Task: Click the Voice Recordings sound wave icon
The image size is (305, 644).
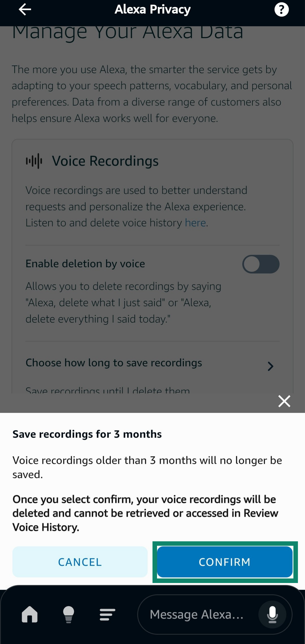Action: point(34,160)
